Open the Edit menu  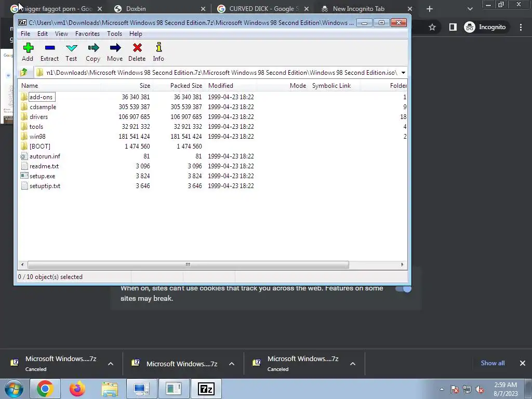pyautogui.click(x=43, y=34)
